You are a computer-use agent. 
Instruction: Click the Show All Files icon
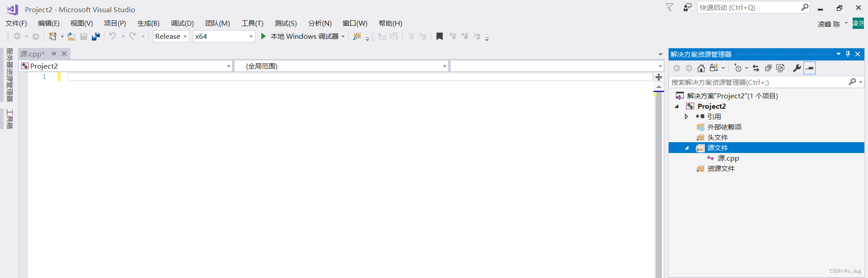(780, 68)
